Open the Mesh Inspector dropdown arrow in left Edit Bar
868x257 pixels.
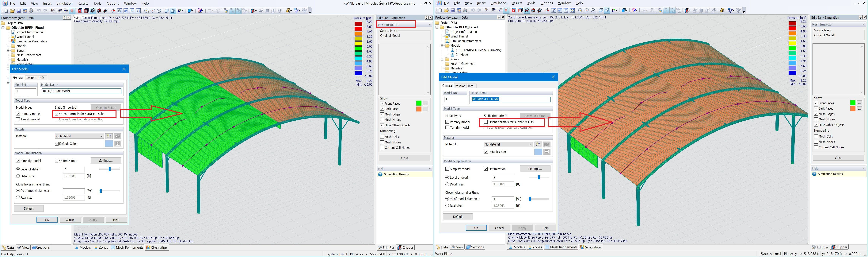click(429, 25)
